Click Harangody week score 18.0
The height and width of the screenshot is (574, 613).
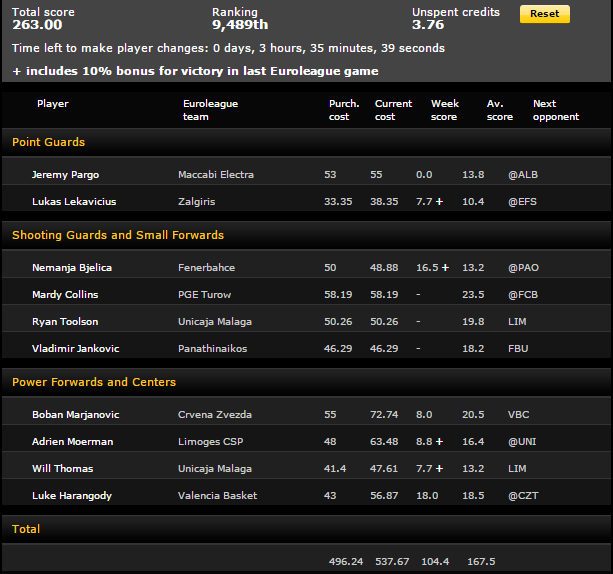pos(427,496)
